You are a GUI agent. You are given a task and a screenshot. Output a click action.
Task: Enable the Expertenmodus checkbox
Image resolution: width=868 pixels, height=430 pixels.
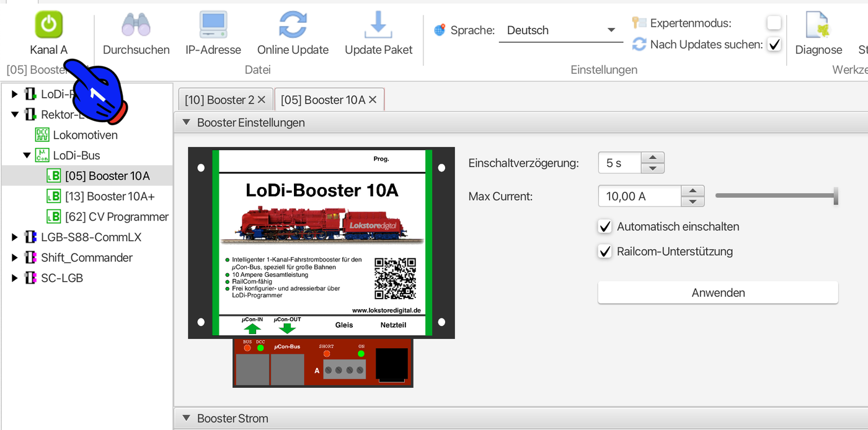click(774, 23)
